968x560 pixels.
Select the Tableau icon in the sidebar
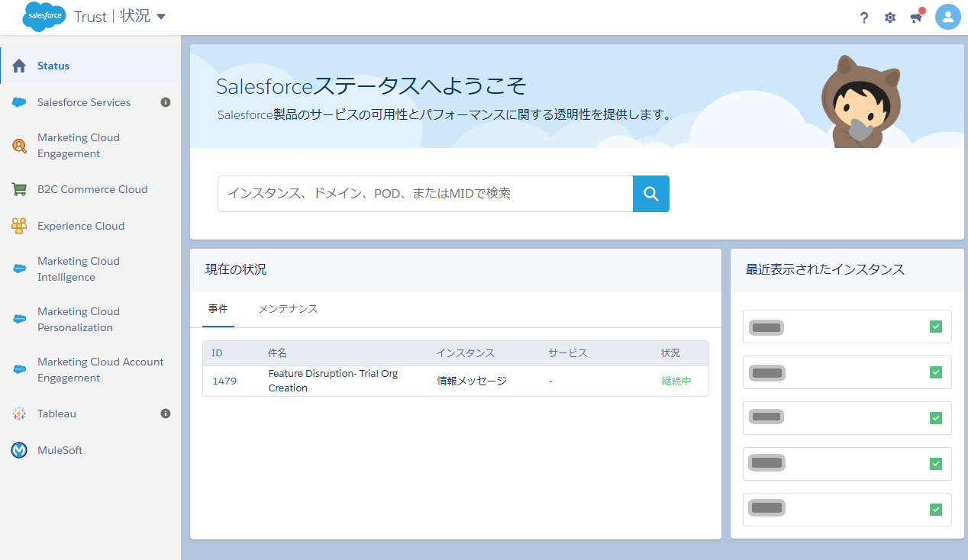(x=19, y=414)
